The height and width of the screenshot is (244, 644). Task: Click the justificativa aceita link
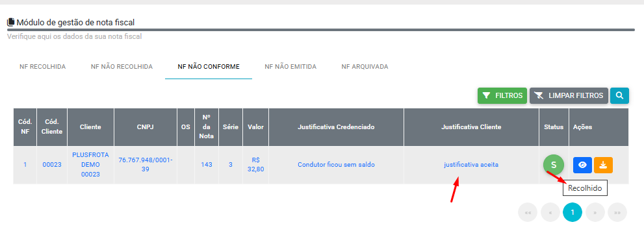[x=471, y=165]
